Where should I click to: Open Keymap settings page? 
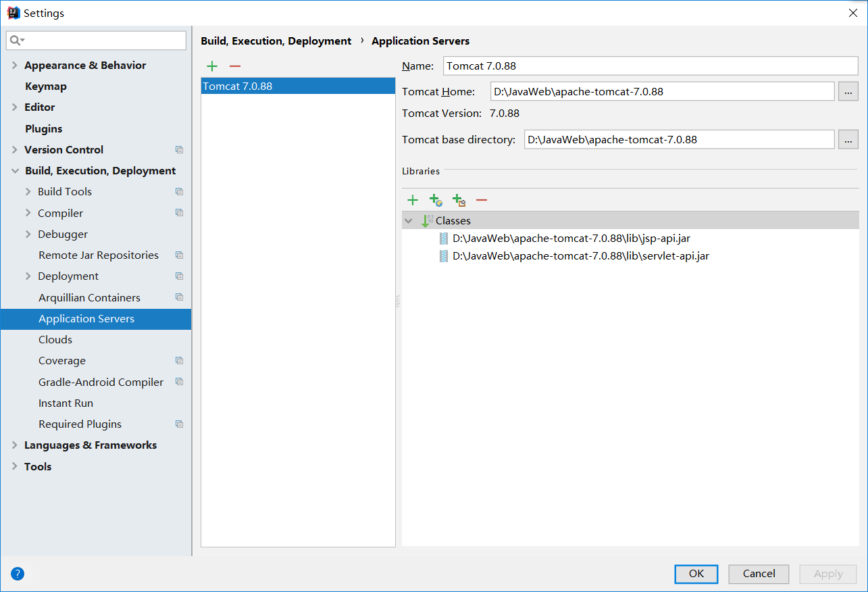pyautogui.click(x=46, y=87)
